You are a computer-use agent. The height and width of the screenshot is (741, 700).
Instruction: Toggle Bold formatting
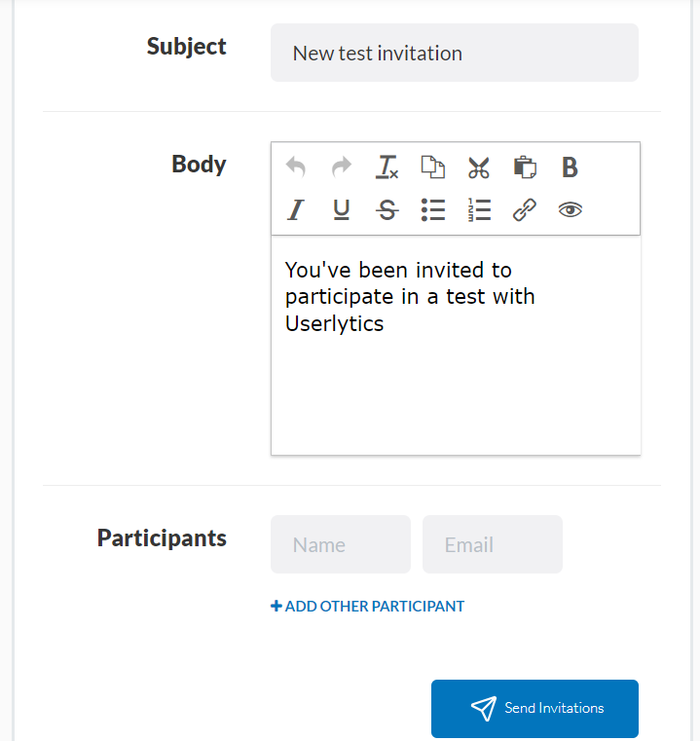click(570, 167)
